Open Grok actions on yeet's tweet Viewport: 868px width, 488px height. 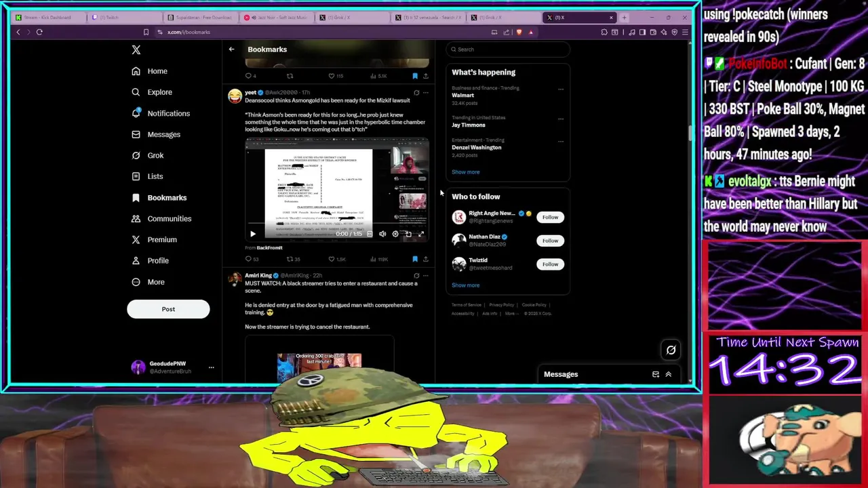point(416,93)
